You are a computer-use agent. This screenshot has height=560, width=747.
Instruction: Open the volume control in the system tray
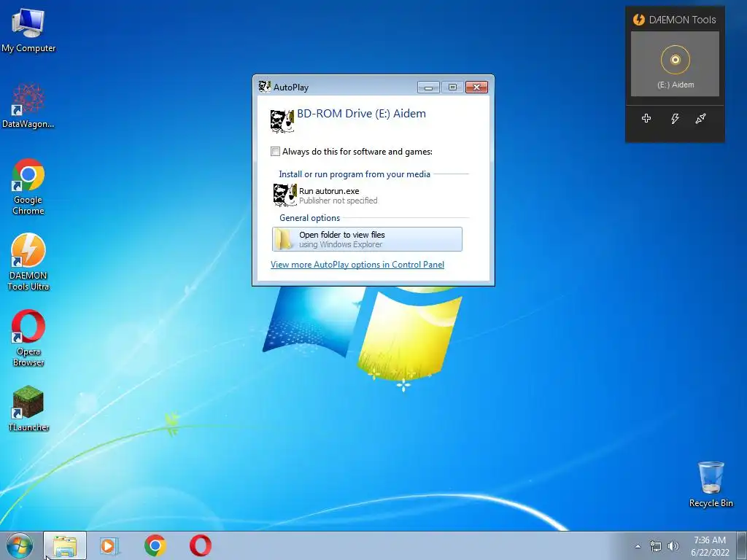tap(673, 546)
